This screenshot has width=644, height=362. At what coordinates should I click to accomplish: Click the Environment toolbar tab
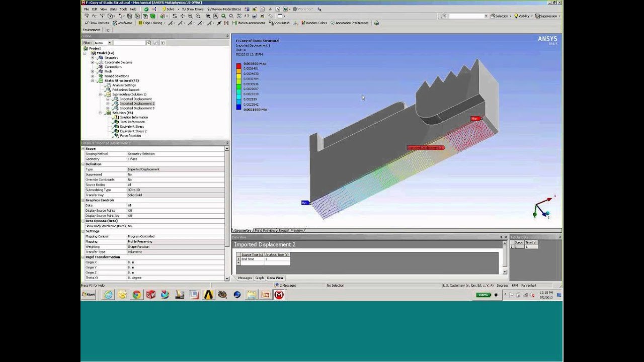click(x=92, y=30)
